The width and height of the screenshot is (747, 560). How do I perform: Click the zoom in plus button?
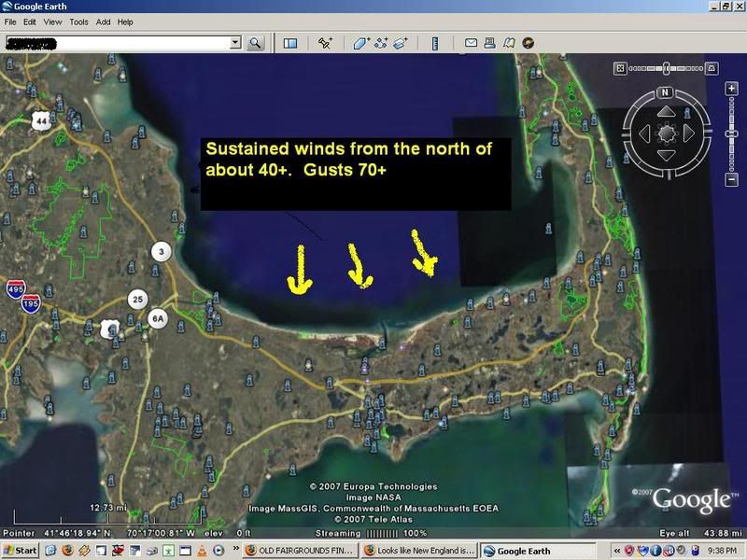(x=731, y=89)
